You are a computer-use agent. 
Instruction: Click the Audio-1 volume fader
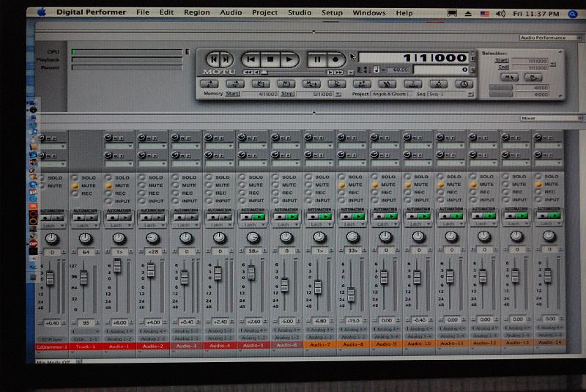tap(117, 266)
